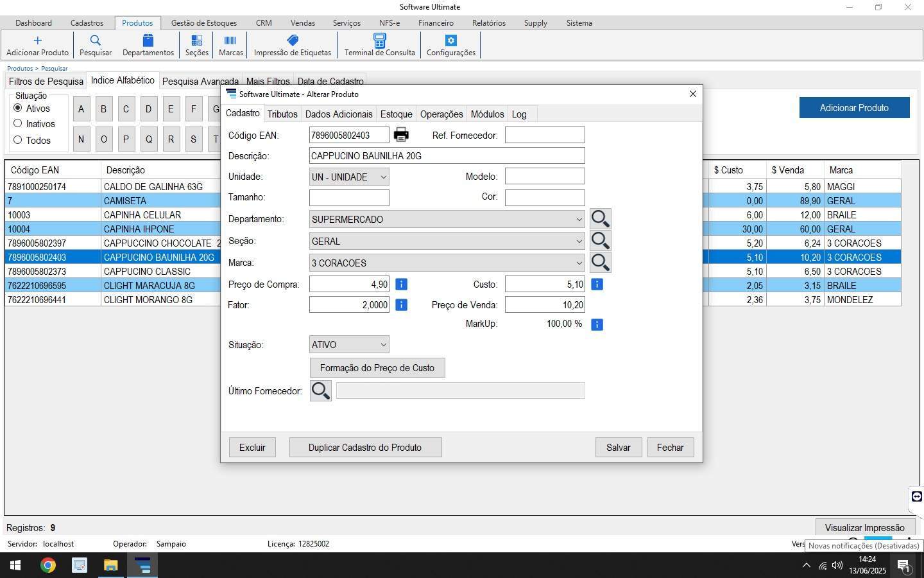
Task: Select the CLIGHT MORANGO 8G row
Action: [x=452, y=300]
